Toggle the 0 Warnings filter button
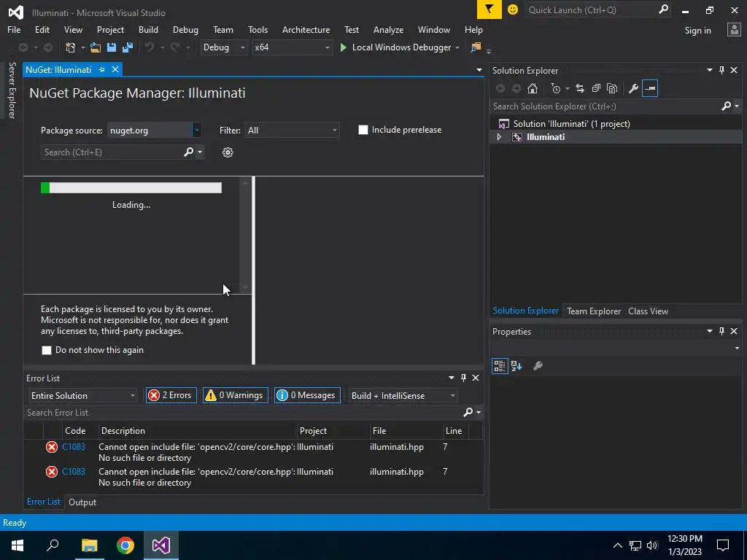The width and height of the screenshot is (747, 560). coord(236,395)
